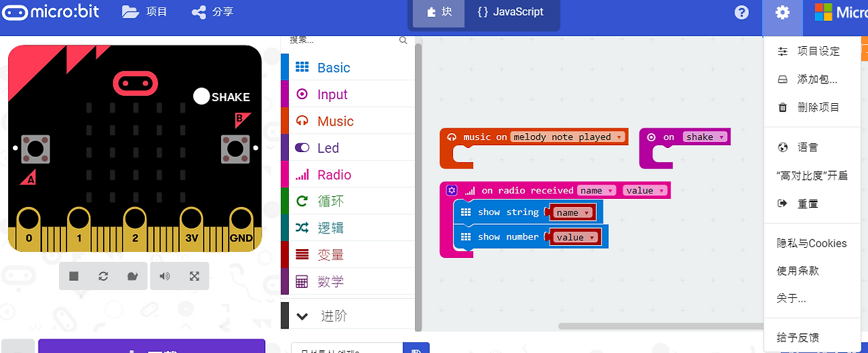Open the Led blocks category

click(x=347, y=148)
